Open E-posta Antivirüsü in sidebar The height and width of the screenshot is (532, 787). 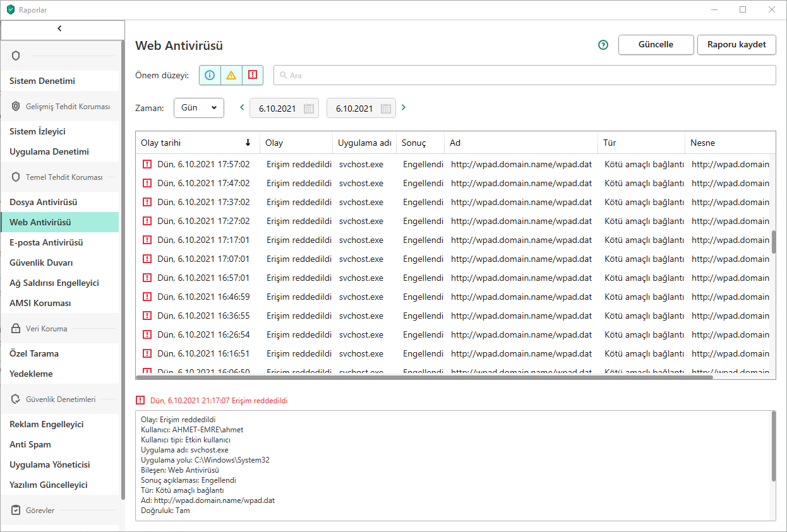[x=59, y=242]
